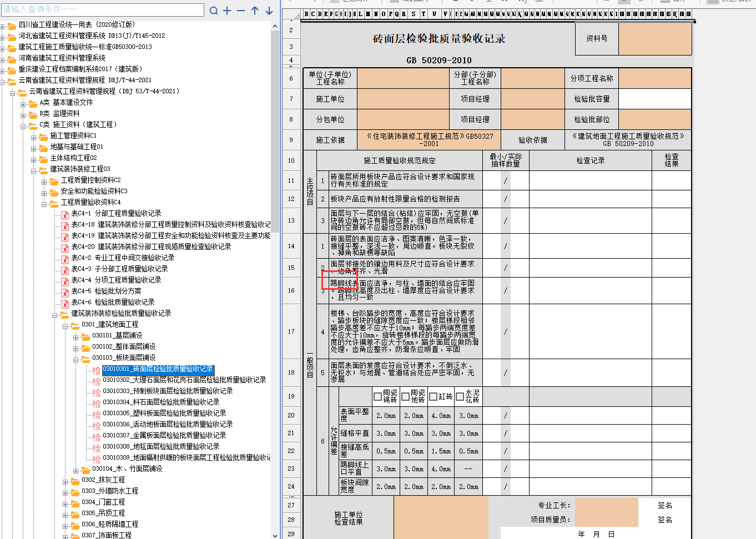The width and height of the screenshot is (756, 539).
Task: Expand the 河北省建筑工程资料管理系统 node
Action: pos(2,37)
